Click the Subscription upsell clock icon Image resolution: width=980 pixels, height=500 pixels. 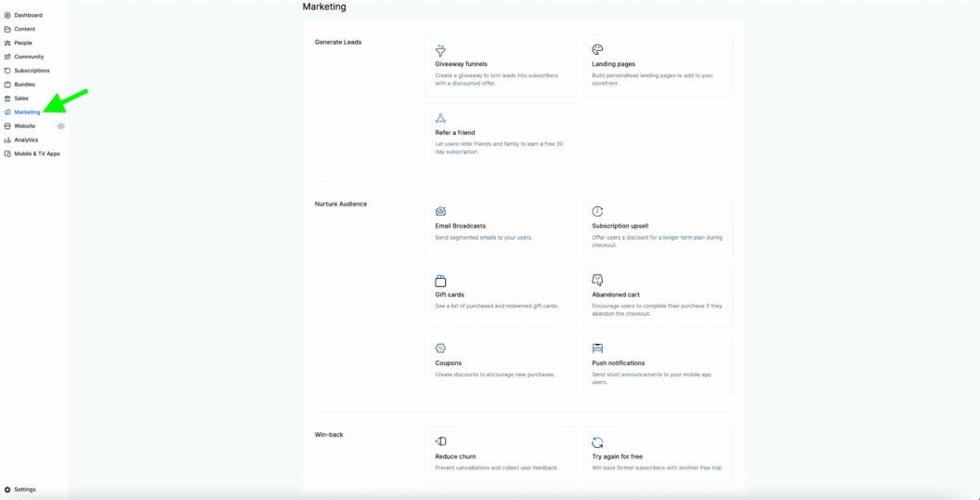tap(597, 211)
